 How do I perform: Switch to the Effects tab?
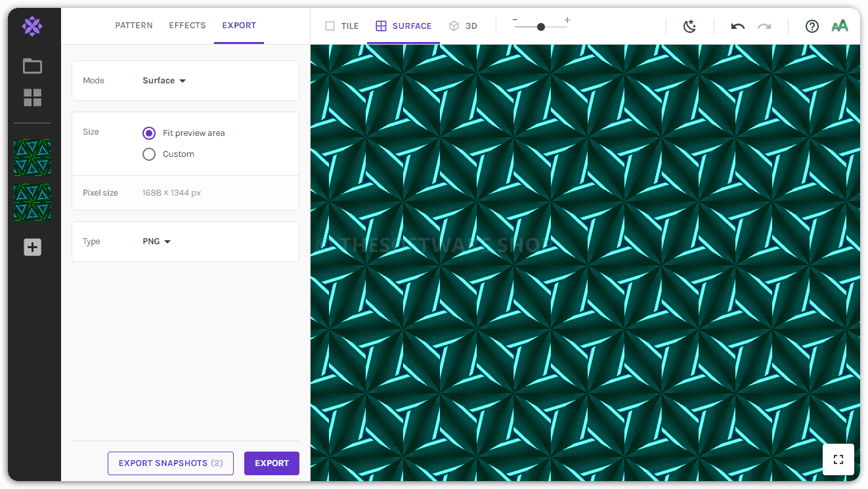pyautogui.click(x=187, y=26)
